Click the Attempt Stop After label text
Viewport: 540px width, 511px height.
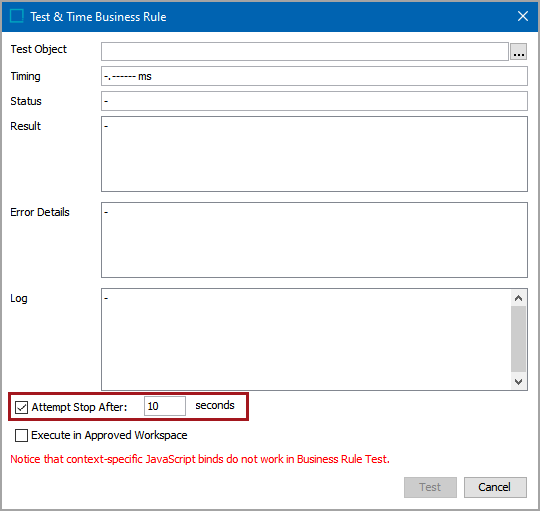[x=79, y=407]
